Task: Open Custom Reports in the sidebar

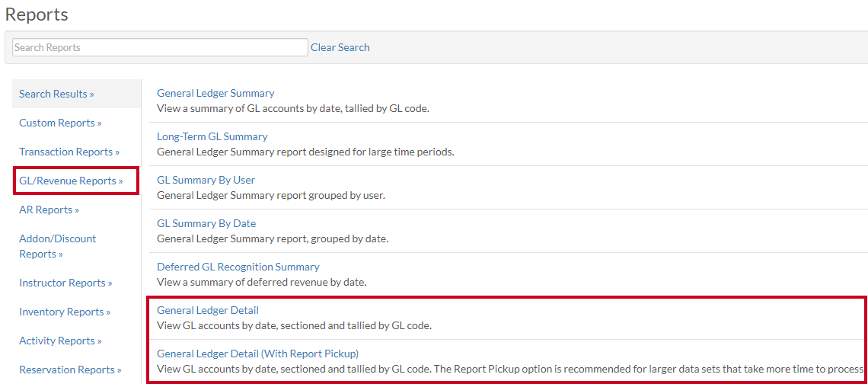Action: 60,123
